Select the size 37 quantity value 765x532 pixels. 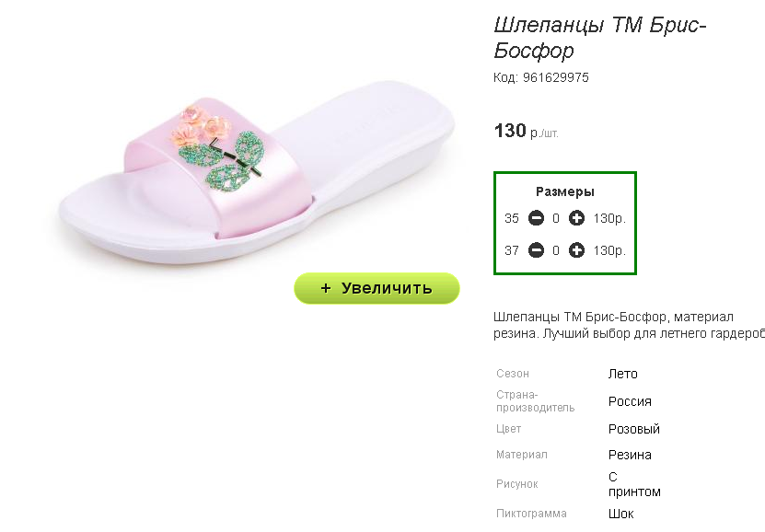coord(556,250)
